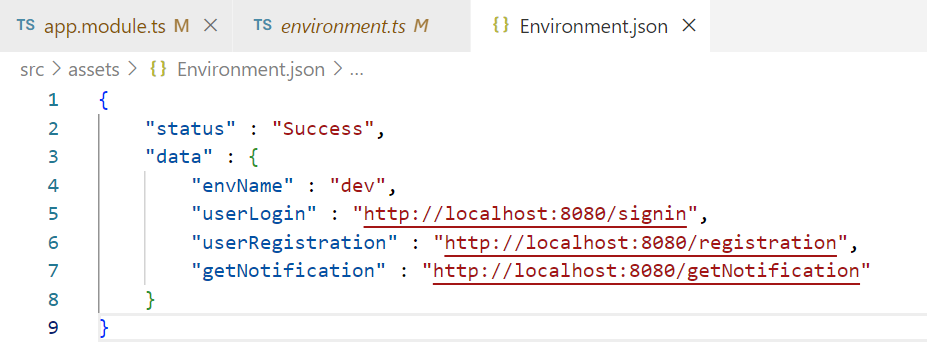Click line number 9 in the gutter

pyautogui.click(x=54, y=328)
